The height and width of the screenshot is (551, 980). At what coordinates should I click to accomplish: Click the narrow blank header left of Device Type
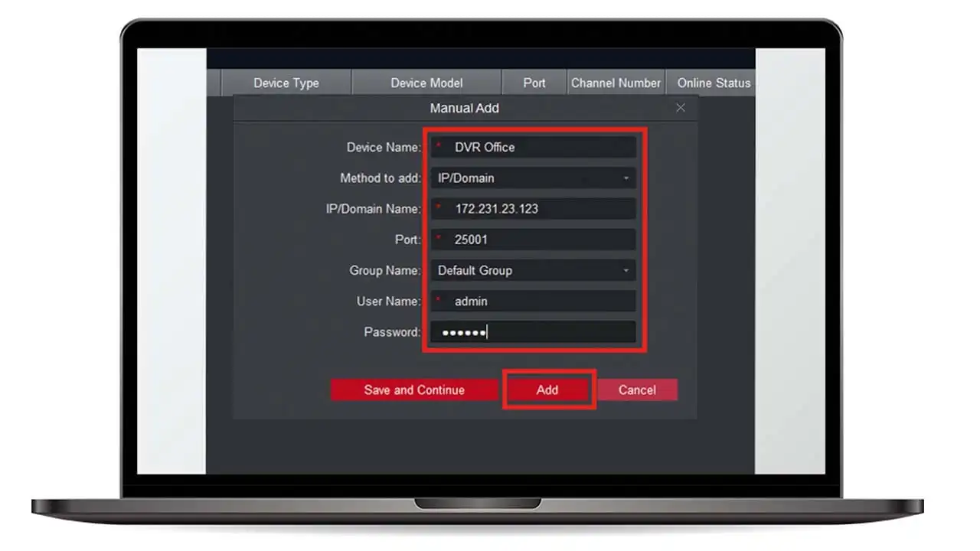pos(214,83)
